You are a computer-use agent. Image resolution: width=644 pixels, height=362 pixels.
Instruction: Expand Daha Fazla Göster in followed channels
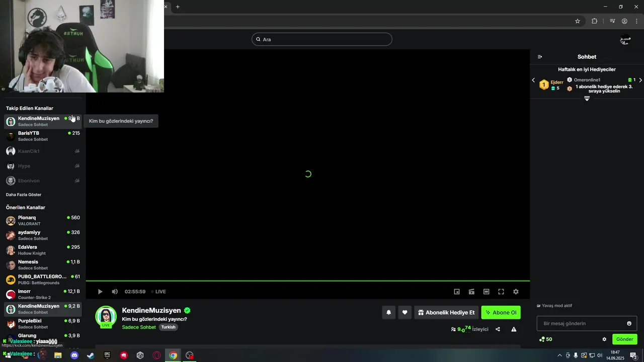click(x=24, y=195)
